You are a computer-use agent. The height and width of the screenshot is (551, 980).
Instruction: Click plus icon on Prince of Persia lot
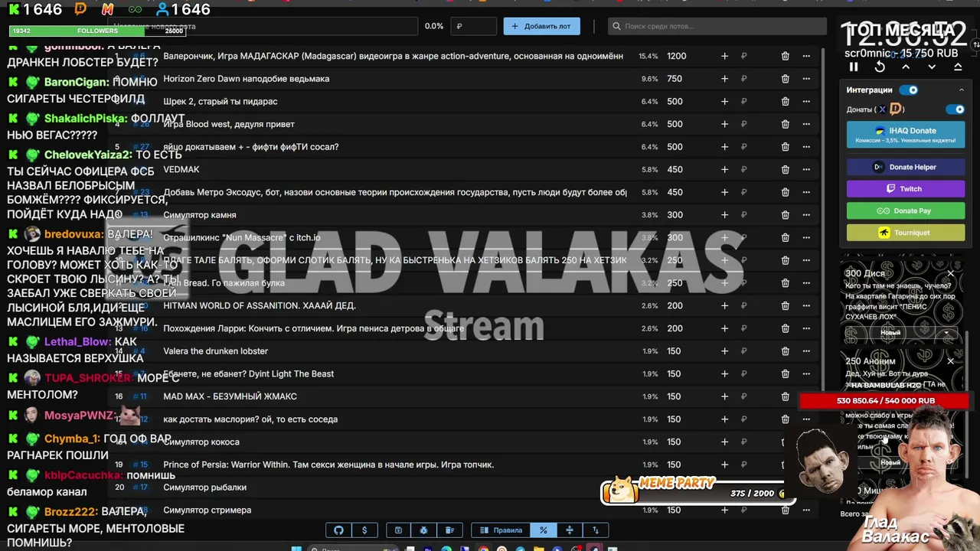tap(724, 465)
